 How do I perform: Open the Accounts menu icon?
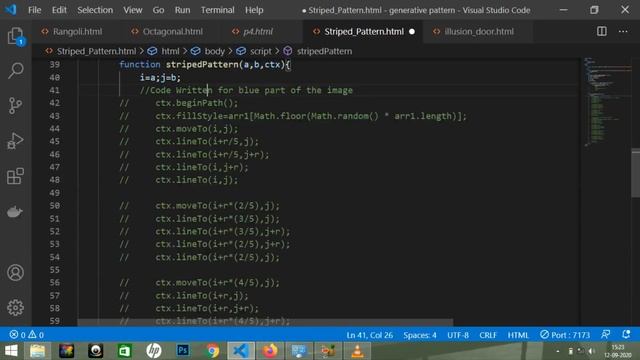tap(16, 273)
